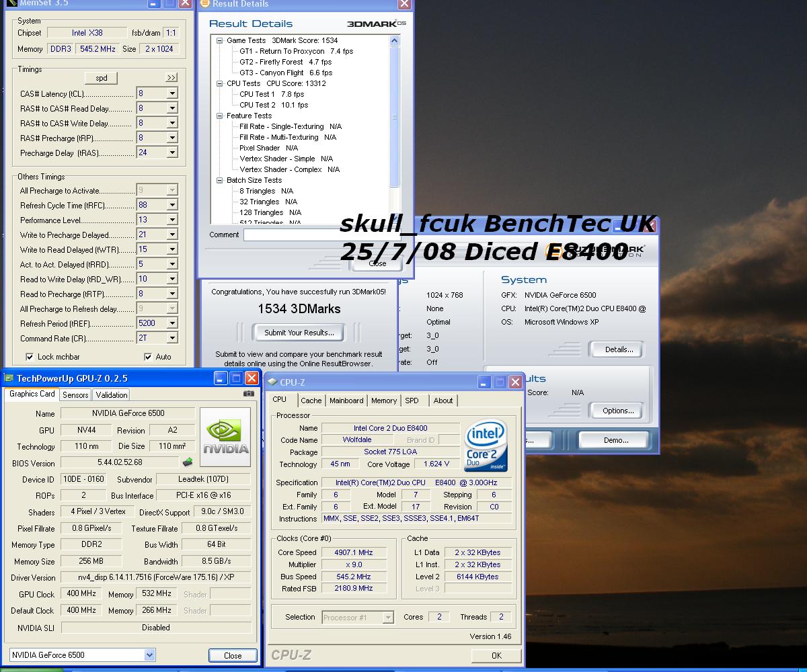Screen dimensions: 807x672
Task: Click the Core Speed 4907.1 MHz value
Action: tap(354, 552)
